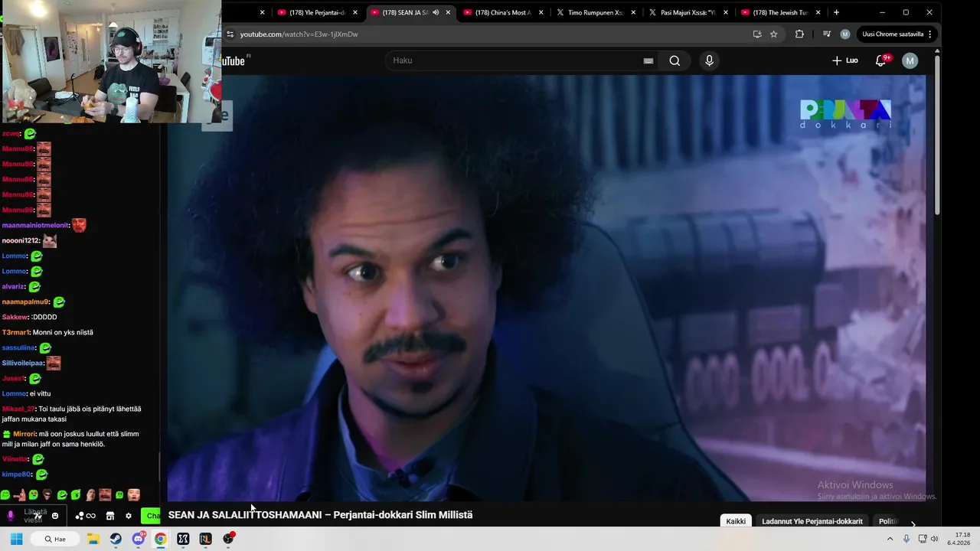Click the browser page scrollbar thumb
The image size is (980, 551).
(x=937, y=133)
